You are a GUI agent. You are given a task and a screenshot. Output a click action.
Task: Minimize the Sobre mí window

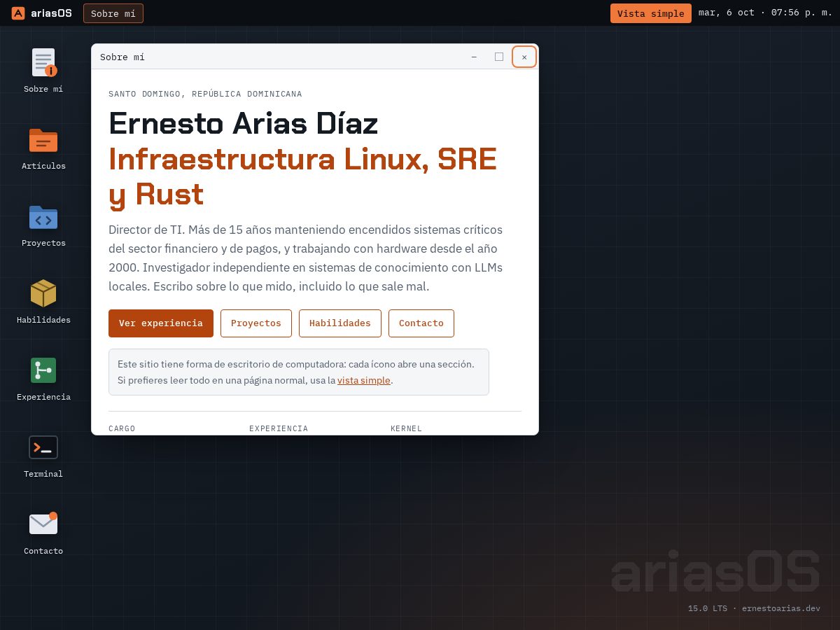474,57
